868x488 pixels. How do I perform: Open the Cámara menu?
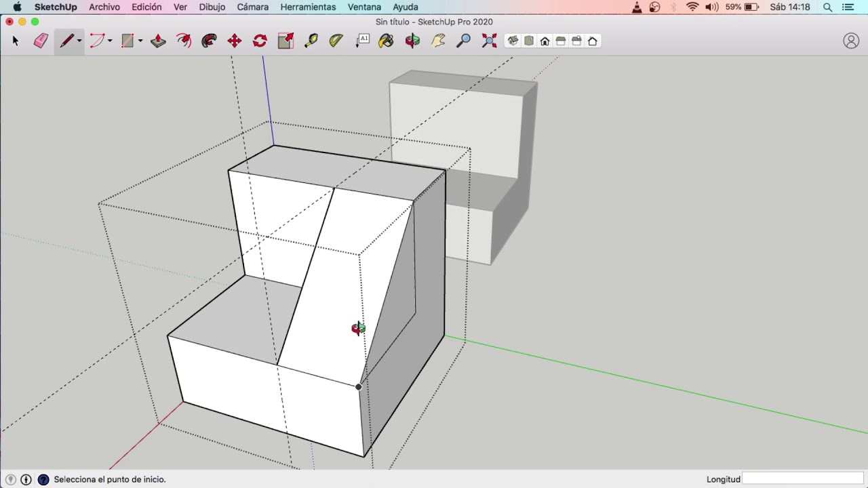253,7
